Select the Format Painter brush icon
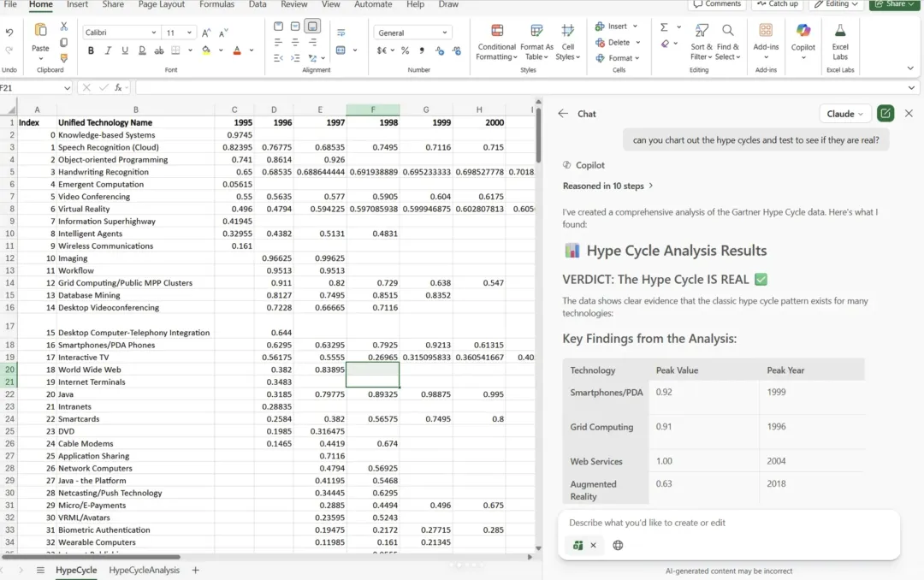924x580 pixels. pyautogui.click(x=63, y=58)
